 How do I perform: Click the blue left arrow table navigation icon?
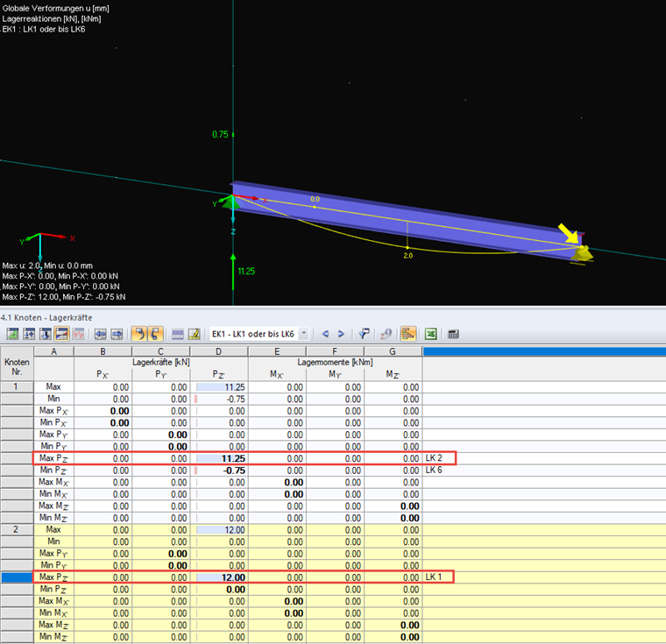click(100, 334)
